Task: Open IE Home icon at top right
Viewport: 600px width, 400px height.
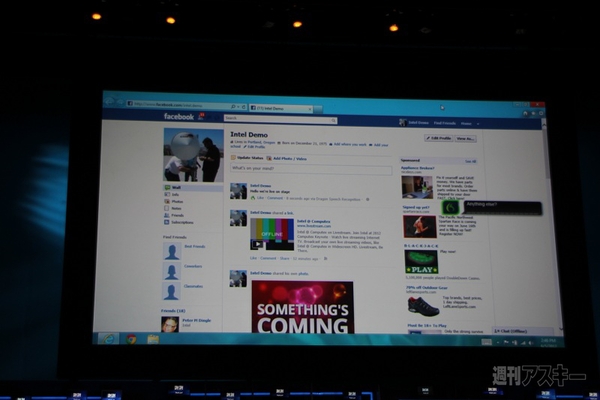Action: click(x=525, y=113)
